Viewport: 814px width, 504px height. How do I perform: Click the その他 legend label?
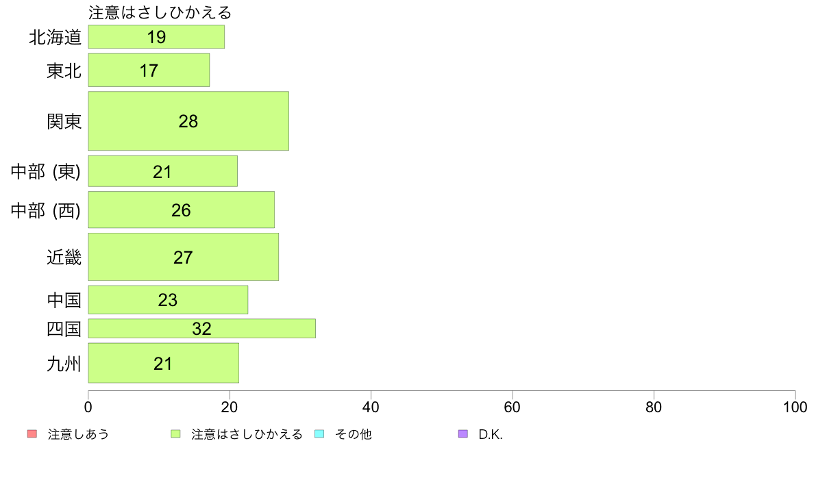point(354,434)
